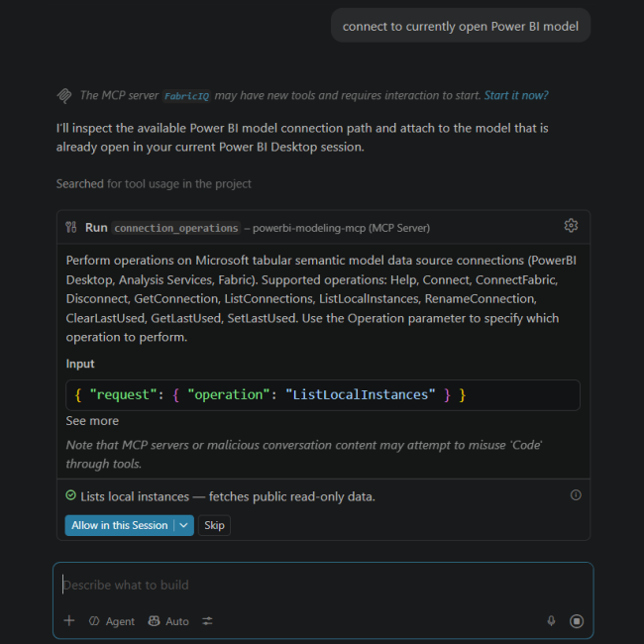
Task: Skip the tool run
Action: click(x=214, y=525)
